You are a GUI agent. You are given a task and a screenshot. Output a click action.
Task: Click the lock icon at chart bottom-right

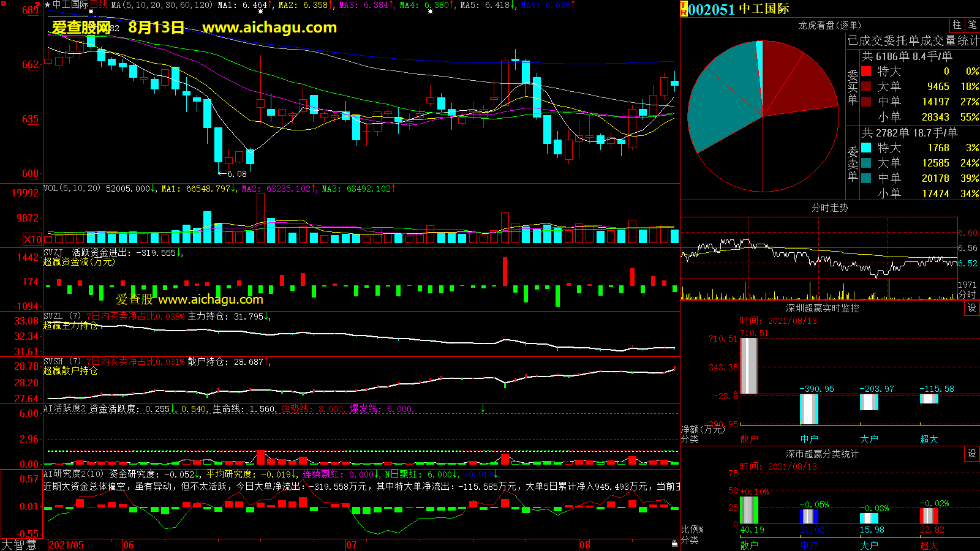pyautogui.click(x=674, y=544)
